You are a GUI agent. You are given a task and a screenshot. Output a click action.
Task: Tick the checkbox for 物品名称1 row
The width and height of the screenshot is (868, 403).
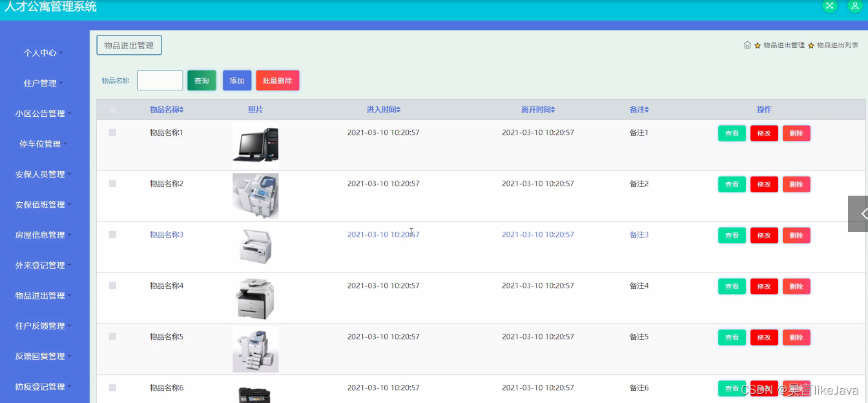tap(112, 132)
